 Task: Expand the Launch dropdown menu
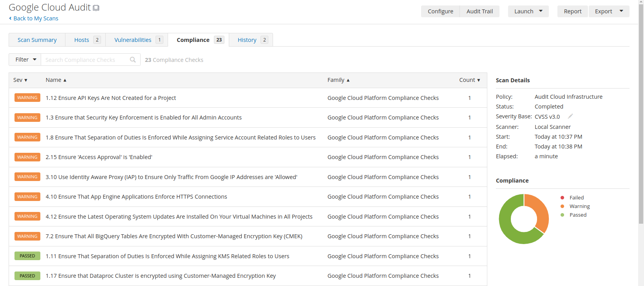coord(528,11)
